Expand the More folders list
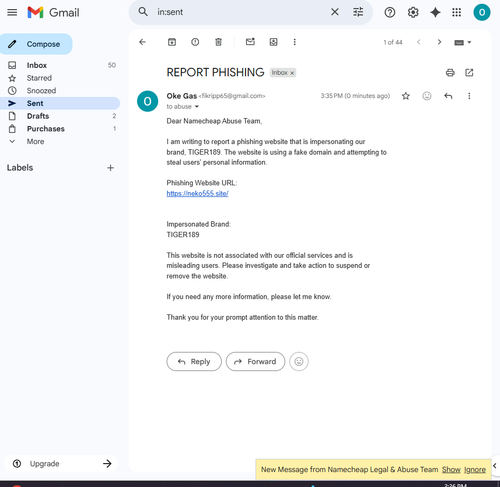 tap(60, 141)
